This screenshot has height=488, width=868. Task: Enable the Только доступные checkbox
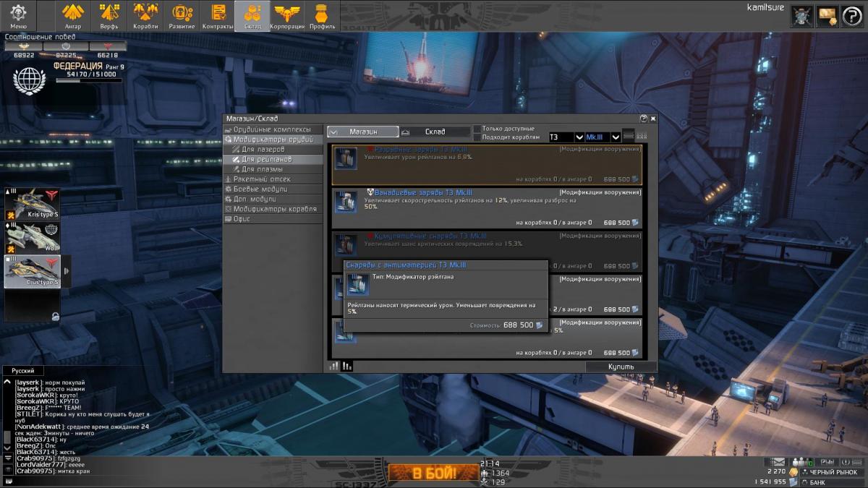coord(477,129)
